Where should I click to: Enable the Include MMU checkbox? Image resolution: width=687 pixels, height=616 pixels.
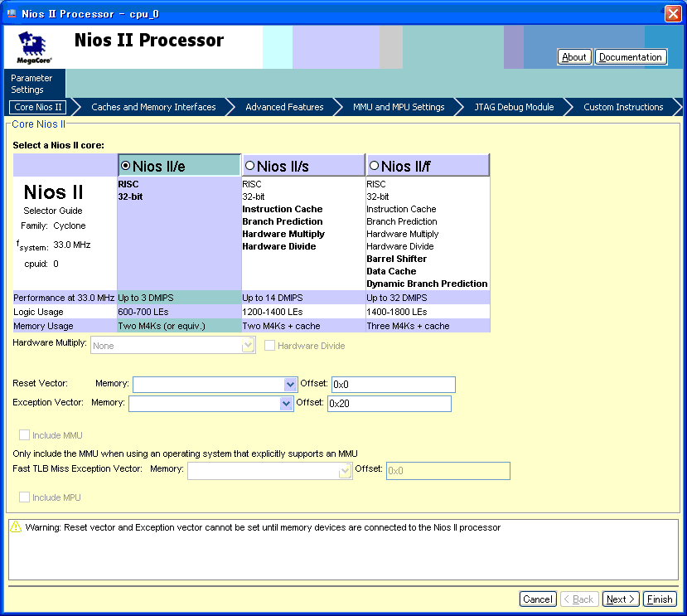[x=24, y=435]
